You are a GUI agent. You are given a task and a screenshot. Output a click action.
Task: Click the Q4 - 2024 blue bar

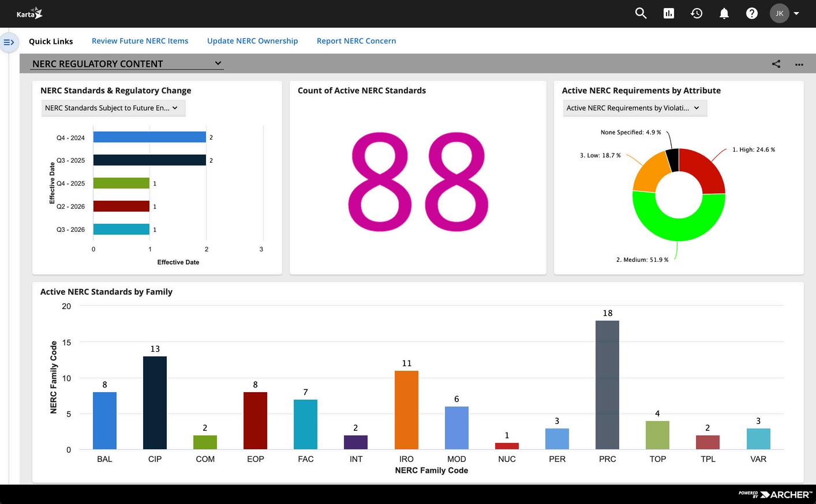(149, 137)
